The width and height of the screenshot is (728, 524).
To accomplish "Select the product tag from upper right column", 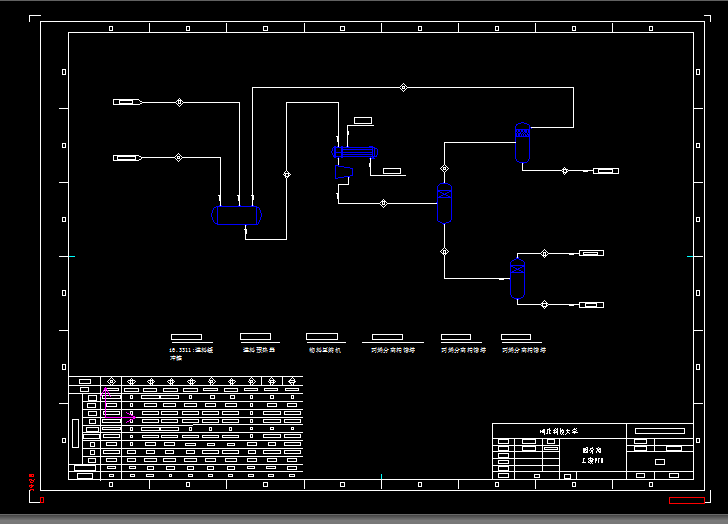I will tap(606, 171).
